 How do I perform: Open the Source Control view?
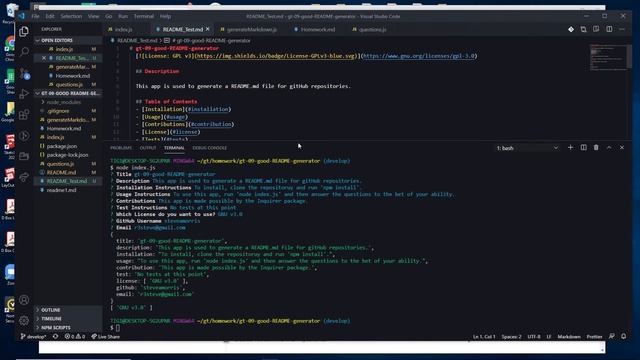(24, 73)
